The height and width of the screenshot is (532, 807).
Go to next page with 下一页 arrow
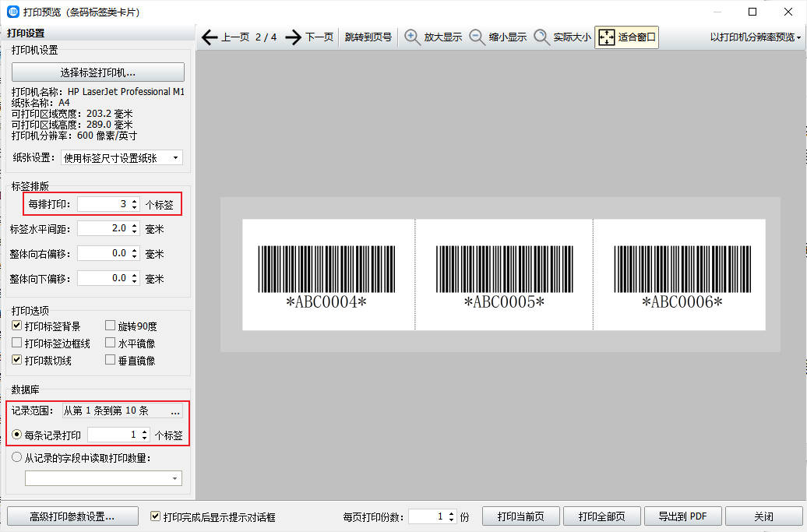point(309,37)
